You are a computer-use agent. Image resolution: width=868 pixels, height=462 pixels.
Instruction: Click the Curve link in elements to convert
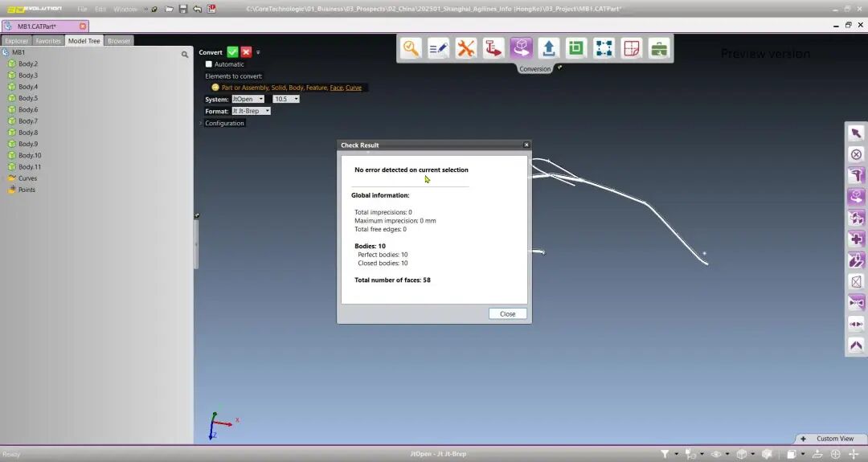(x=353, y=88)
